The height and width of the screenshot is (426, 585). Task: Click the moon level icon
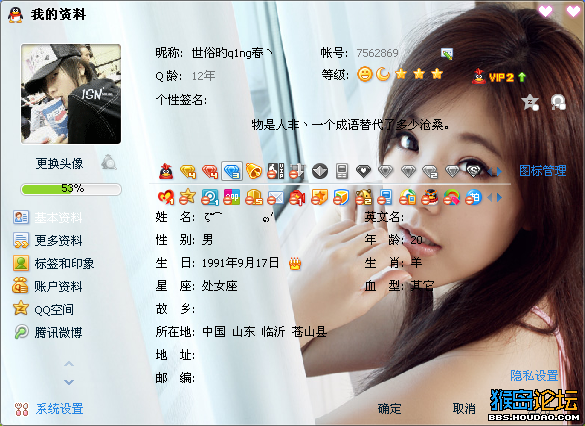383,74
